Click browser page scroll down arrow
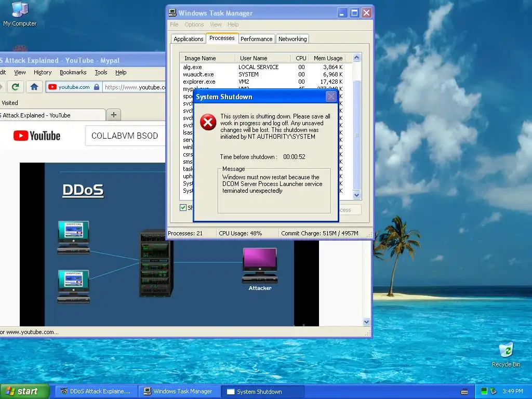532x399 pixels. pyautogui.click(x=366, y=322)
